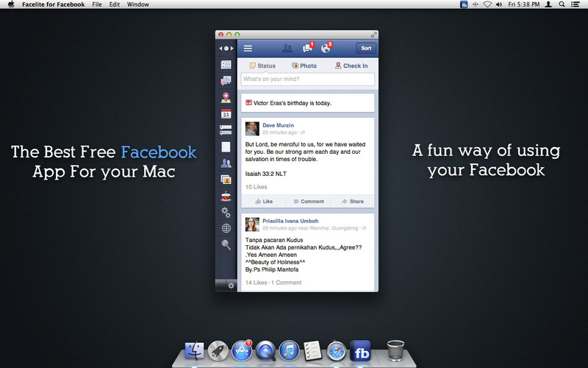
Task: Open the Friends people sidebar icon
Action: 226,163
